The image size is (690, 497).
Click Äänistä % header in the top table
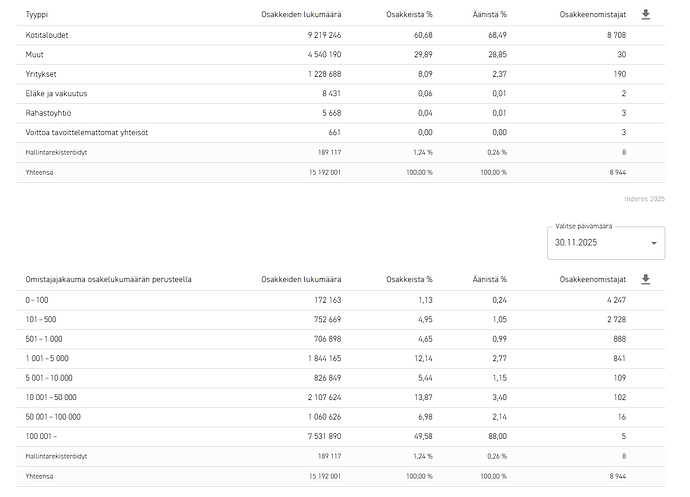[x=490, y=15]
